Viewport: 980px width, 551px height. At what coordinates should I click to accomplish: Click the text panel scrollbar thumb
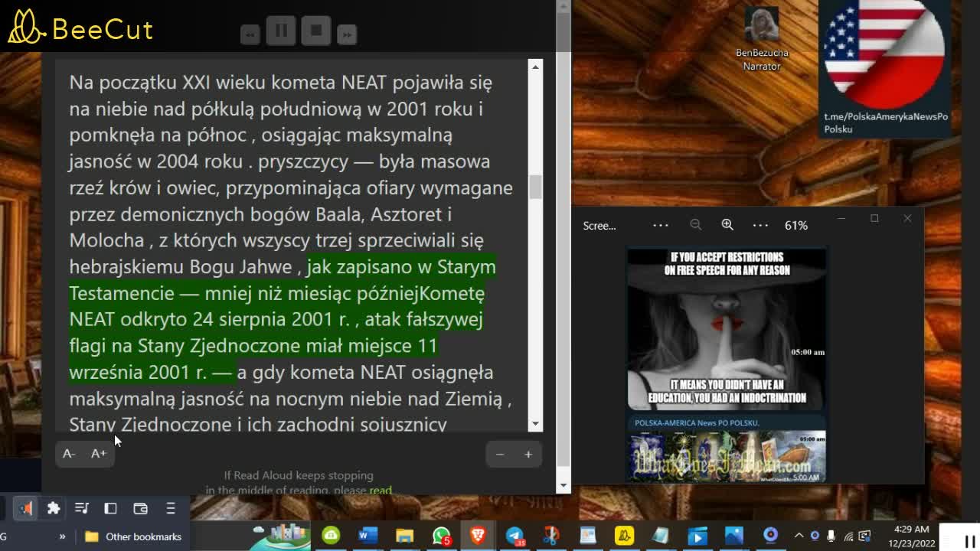pyautogui.click(x=535, y=187)
